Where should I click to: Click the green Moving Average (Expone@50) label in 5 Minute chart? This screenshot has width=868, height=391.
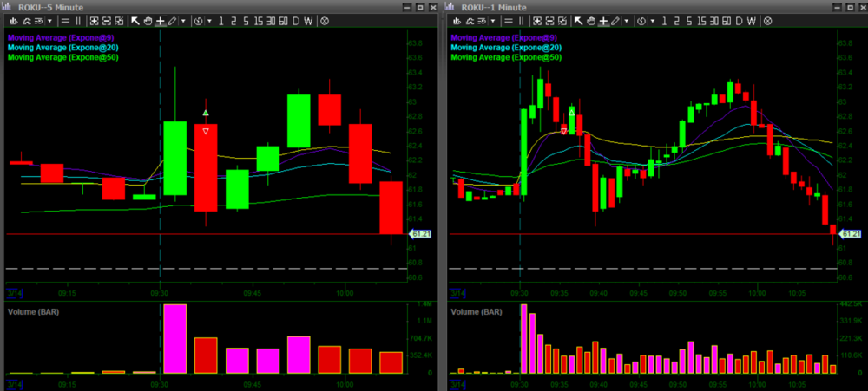click(62, 57)
